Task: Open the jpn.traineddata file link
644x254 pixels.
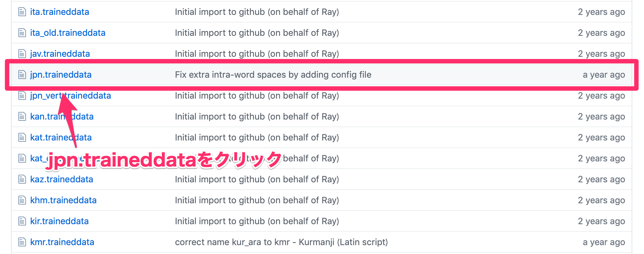Action: click(61, 75)
